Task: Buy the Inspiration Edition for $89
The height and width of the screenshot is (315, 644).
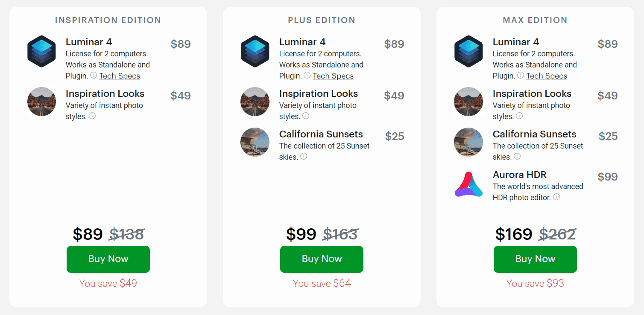Action: pyautogui.click(x=108, y=259)
